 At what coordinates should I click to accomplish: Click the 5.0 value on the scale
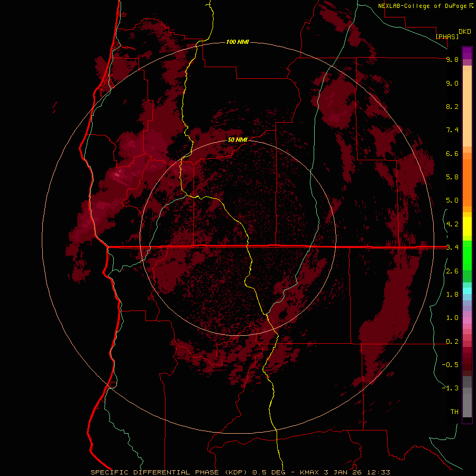click(x=452, y=200)
